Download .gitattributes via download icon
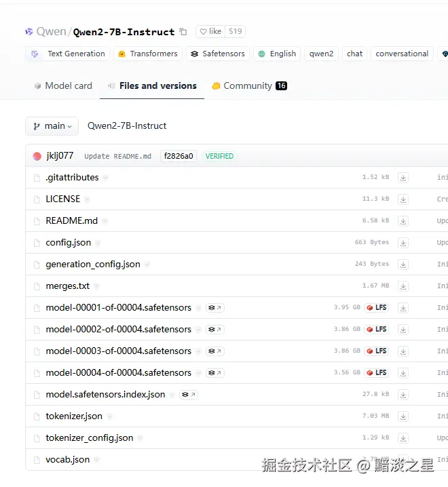 click(x=403, y=178)
